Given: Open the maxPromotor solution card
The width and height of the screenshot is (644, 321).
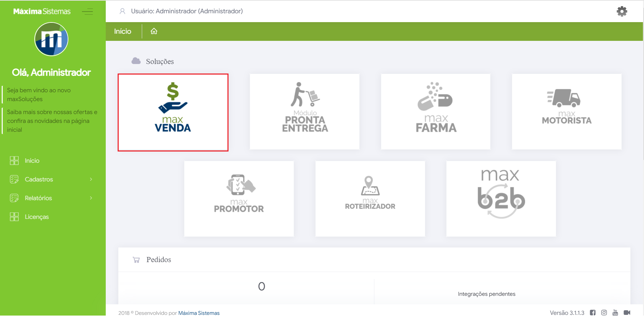Looking at the screenshot, I should click(x=239, y=199).
